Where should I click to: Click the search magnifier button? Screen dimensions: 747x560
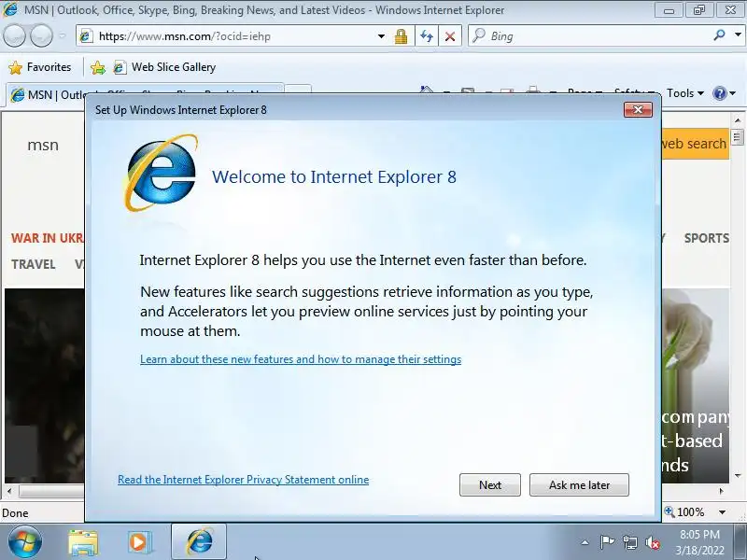719,35
